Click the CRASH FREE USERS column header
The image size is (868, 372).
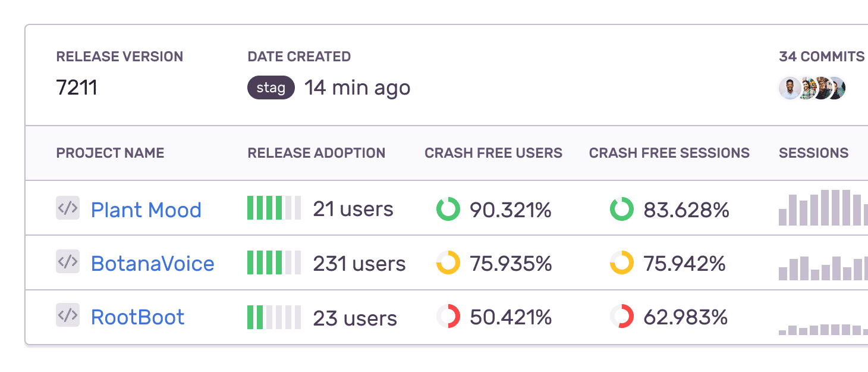pyautogui.click(x=493, y=153)
